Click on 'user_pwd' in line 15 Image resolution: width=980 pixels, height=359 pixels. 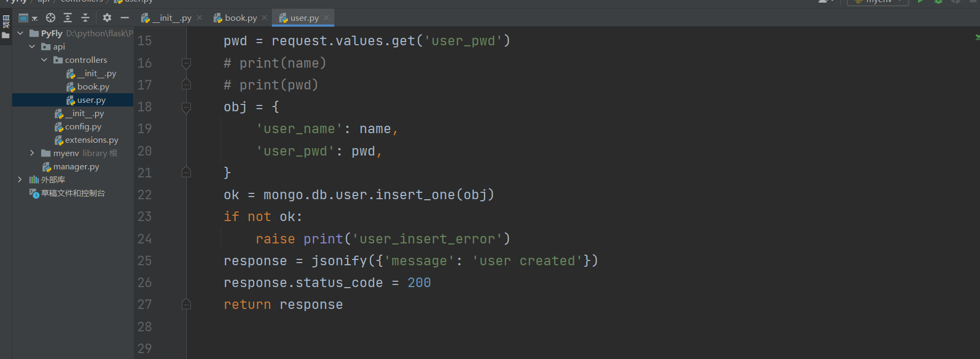pos(463,41)
